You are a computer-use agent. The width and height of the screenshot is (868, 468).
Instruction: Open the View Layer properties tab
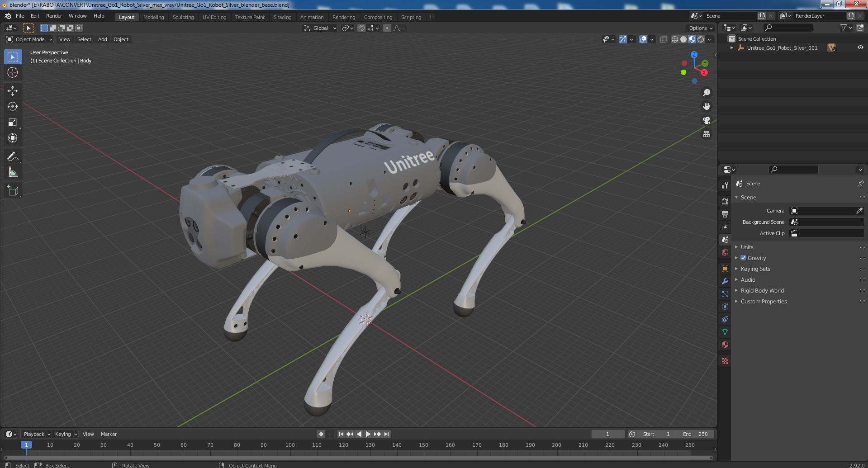coord(725,227)
